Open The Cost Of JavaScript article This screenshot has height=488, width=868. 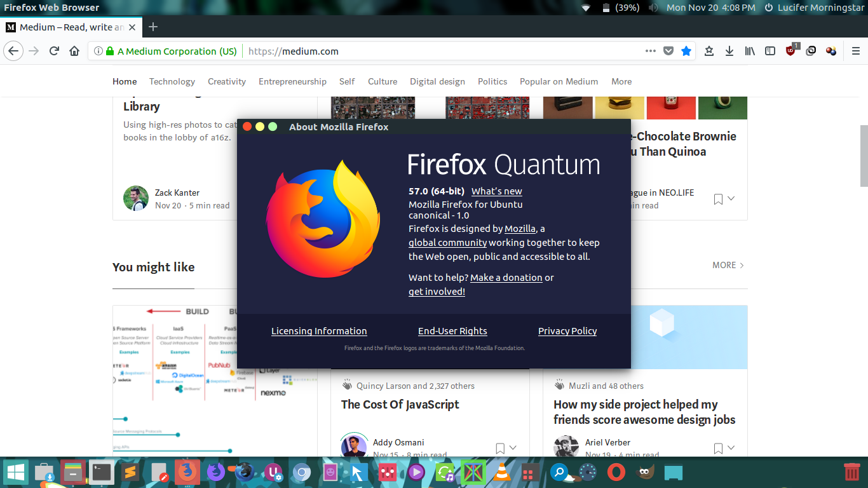[400, 405]
